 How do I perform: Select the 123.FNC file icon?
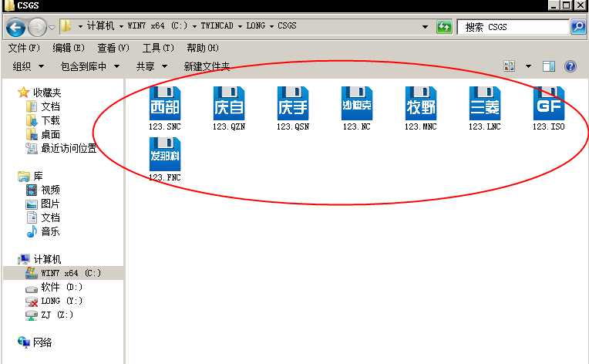click(165, 154)
